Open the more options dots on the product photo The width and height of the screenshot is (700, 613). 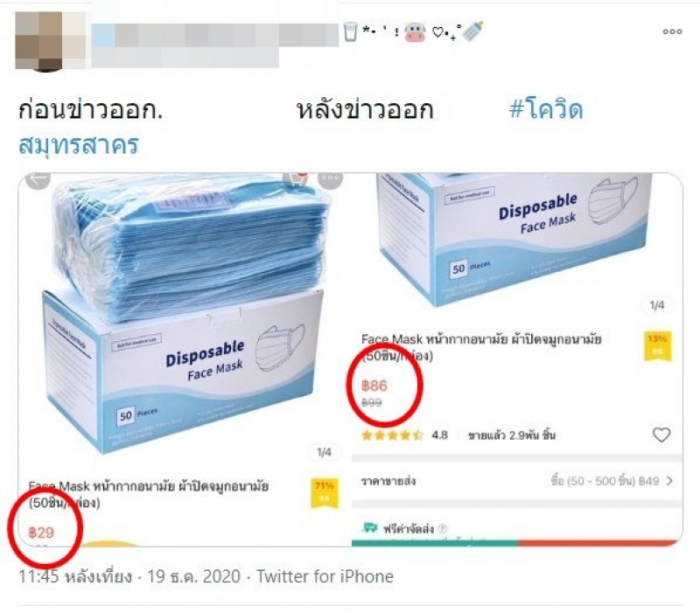point(330,178)
